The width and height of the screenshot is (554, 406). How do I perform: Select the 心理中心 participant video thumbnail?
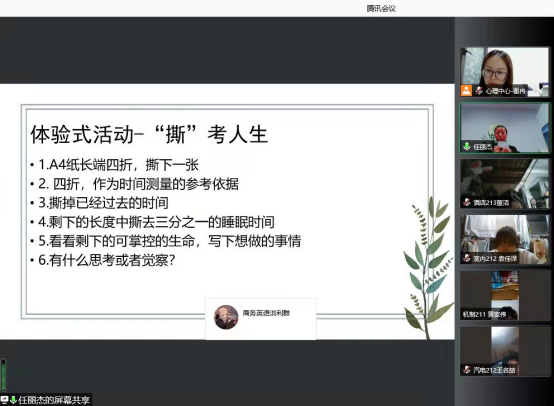(x=505, y=72)
